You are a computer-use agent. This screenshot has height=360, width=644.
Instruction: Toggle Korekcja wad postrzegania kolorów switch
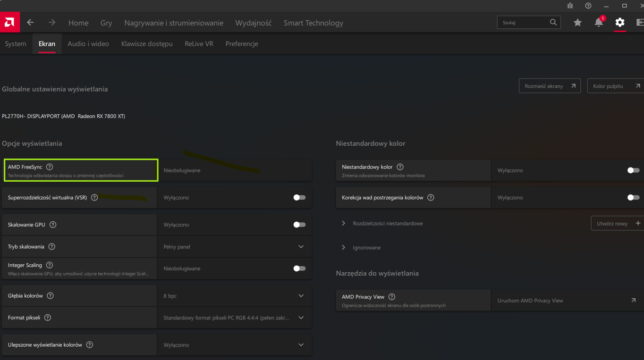click(633, 198)
